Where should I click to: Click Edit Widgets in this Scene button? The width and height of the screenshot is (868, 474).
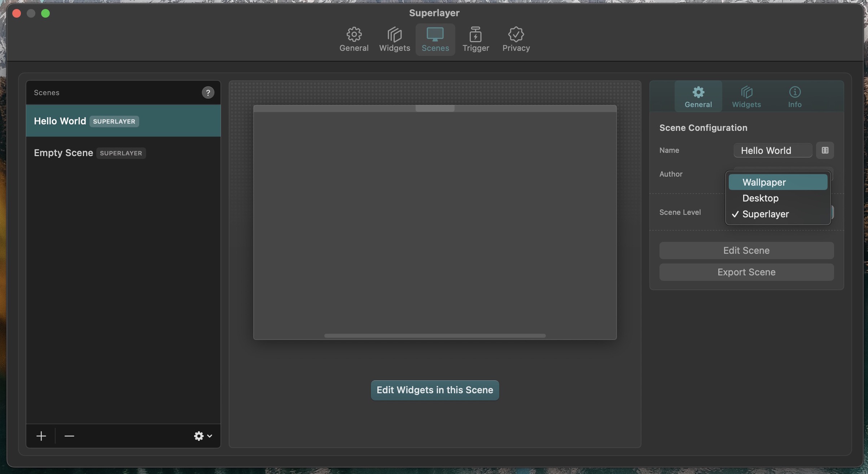coord(435,390)
